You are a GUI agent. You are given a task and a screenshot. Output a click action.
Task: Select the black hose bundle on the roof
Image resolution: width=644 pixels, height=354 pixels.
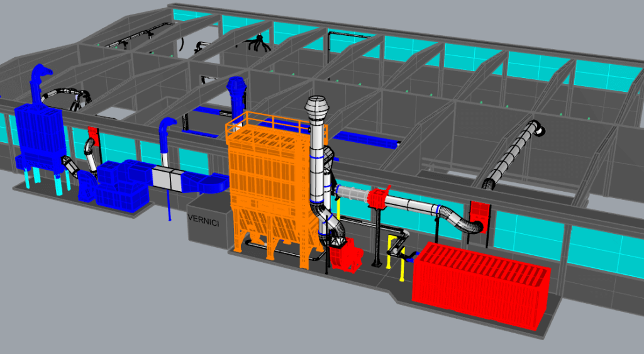pos(257,43)
